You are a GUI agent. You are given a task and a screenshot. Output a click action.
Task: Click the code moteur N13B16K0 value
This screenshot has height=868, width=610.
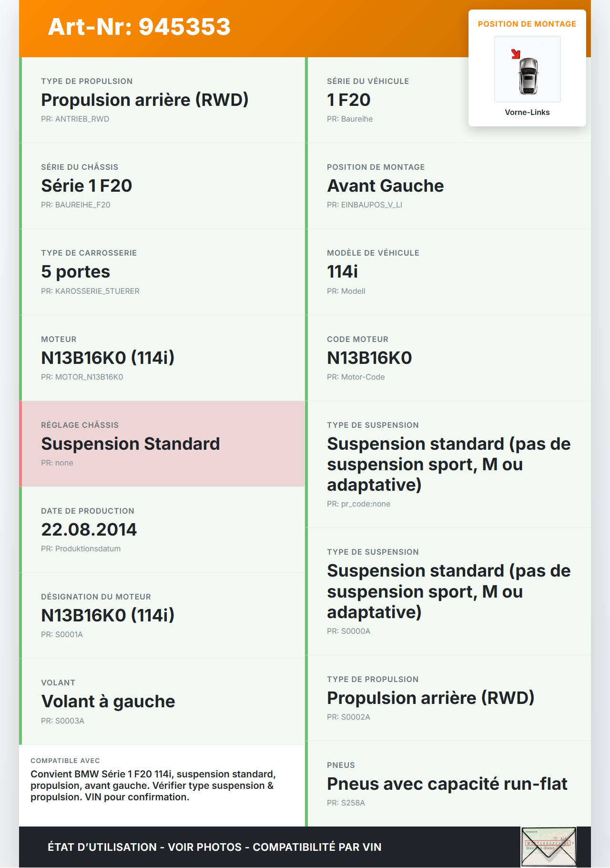(369, 358)
